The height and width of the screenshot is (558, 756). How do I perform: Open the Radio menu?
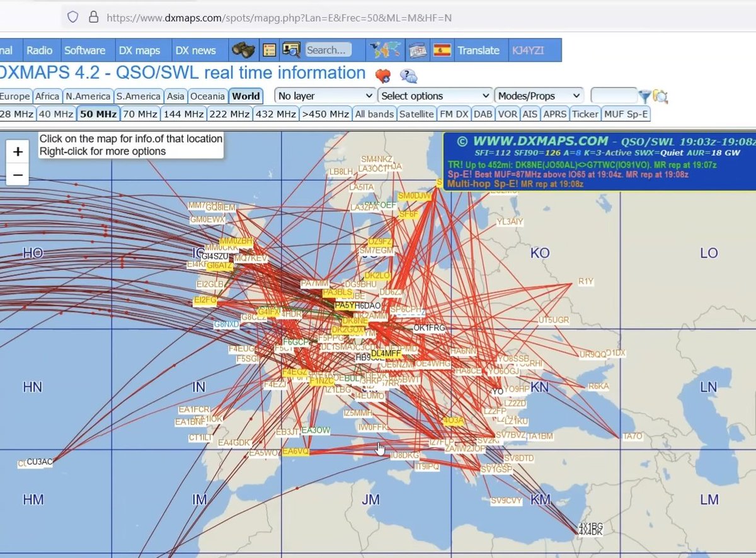pyautogui.click(x=39, y=50)
